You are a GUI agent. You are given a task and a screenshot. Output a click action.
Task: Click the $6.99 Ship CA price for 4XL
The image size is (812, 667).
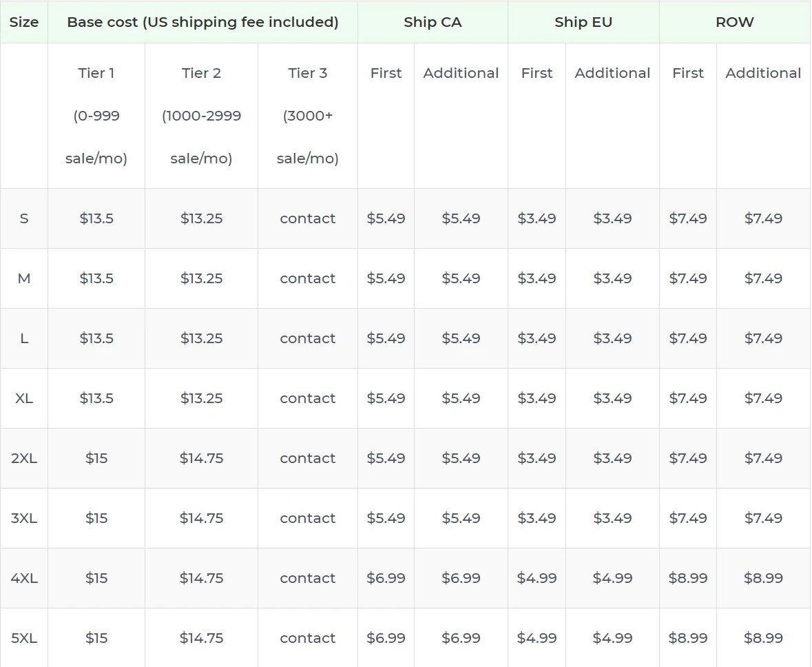386,578
